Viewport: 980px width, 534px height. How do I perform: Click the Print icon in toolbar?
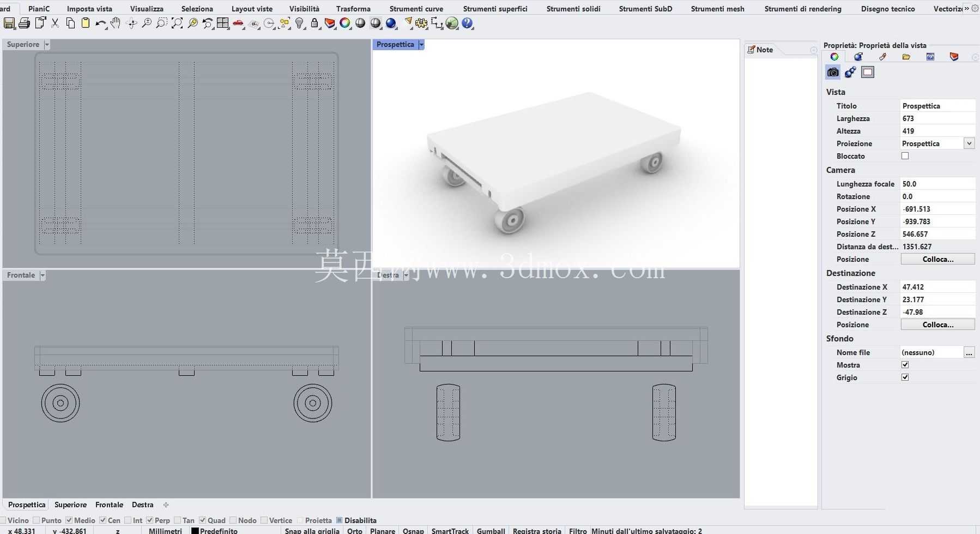point(24,23)
